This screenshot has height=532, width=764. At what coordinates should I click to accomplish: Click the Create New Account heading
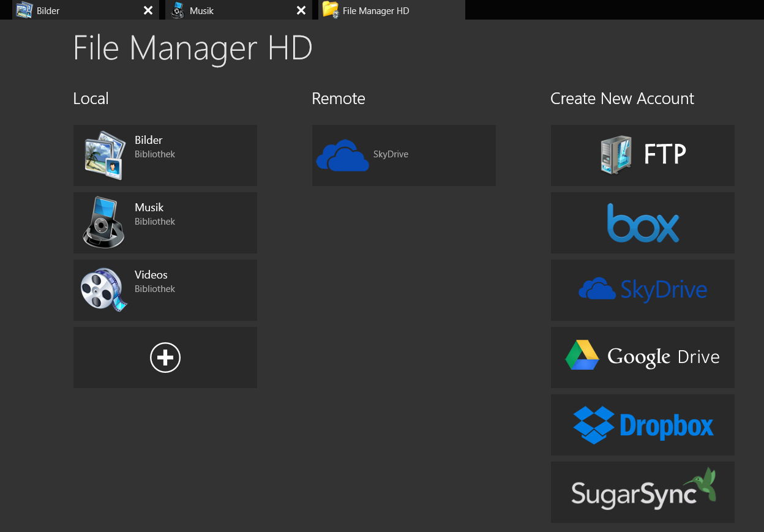click(622, 99)
